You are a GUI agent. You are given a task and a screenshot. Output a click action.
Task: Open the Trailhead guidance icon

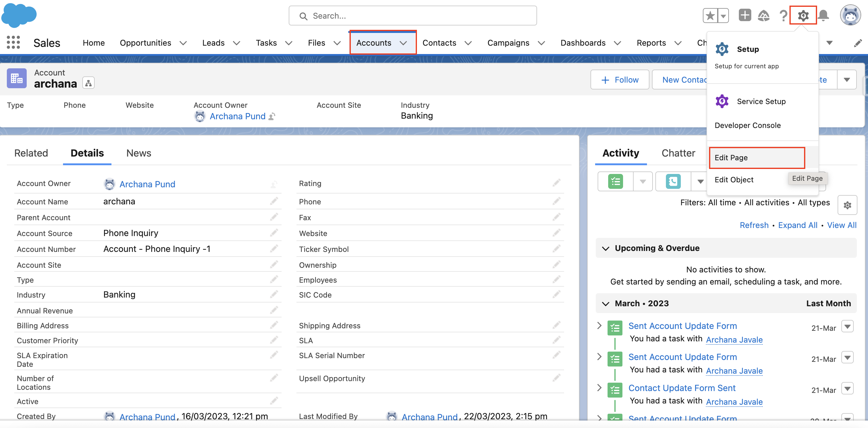[x=764, y=16]
